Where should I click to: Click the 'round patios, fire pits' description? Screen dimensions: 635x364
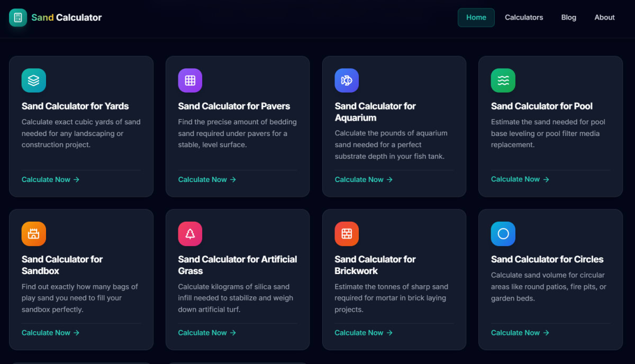point(549,287)
